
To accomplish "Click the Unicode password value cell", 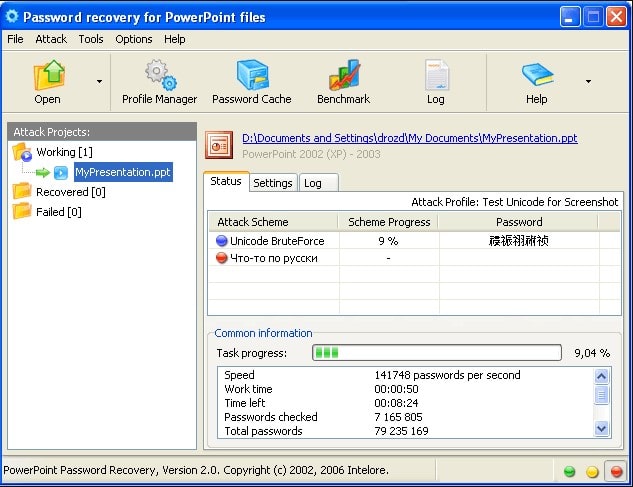I will pos(519,241).
